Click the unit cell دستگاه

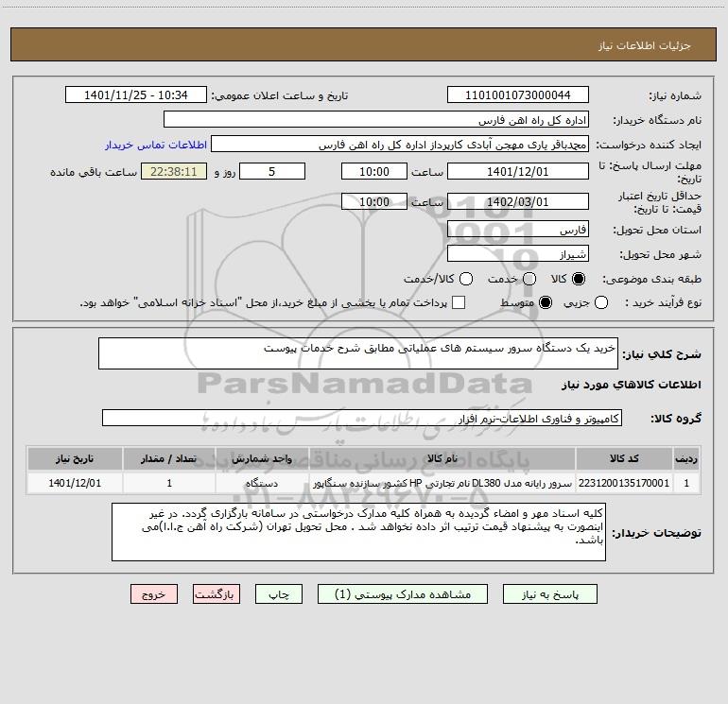click(x=262, y=483)
